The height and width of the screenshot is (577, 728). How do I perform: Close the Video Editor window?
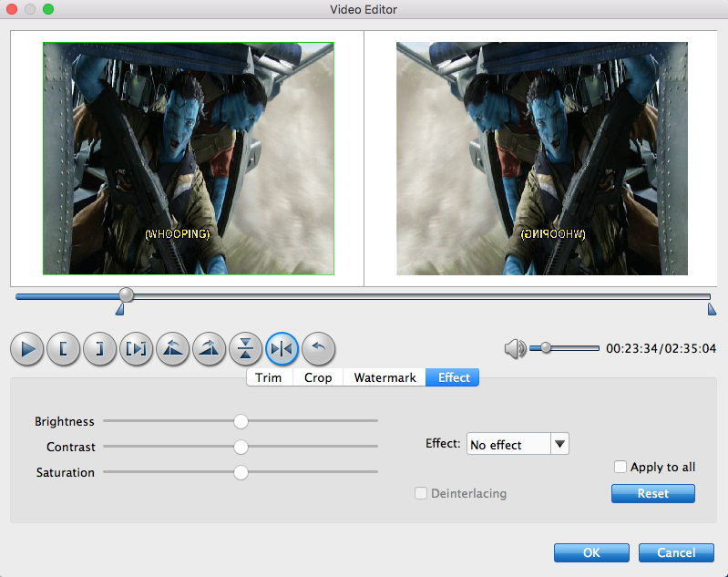pos(12,9)
